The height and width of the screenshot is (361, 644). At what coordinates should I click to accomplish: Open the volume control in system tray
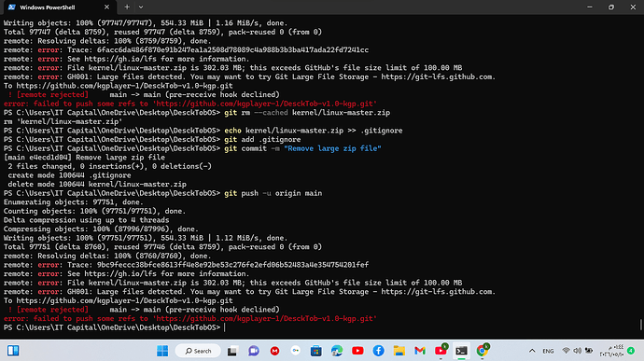[577, 351]
